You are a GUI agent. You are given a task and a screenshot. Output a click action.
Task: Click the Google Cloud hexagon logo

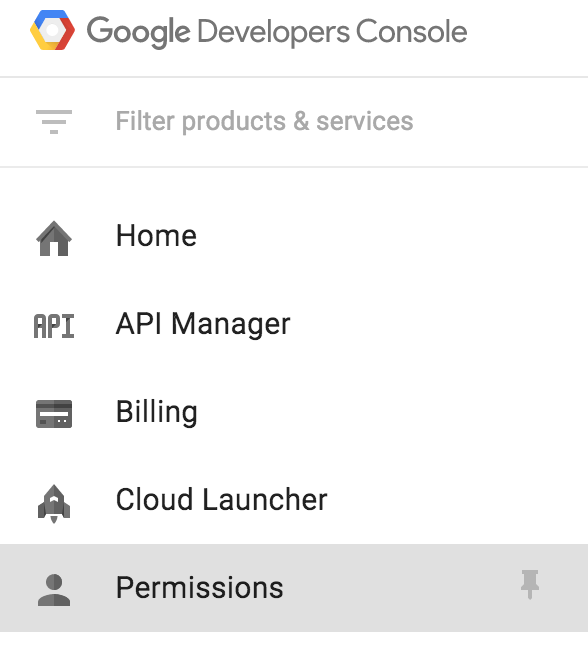52,30
